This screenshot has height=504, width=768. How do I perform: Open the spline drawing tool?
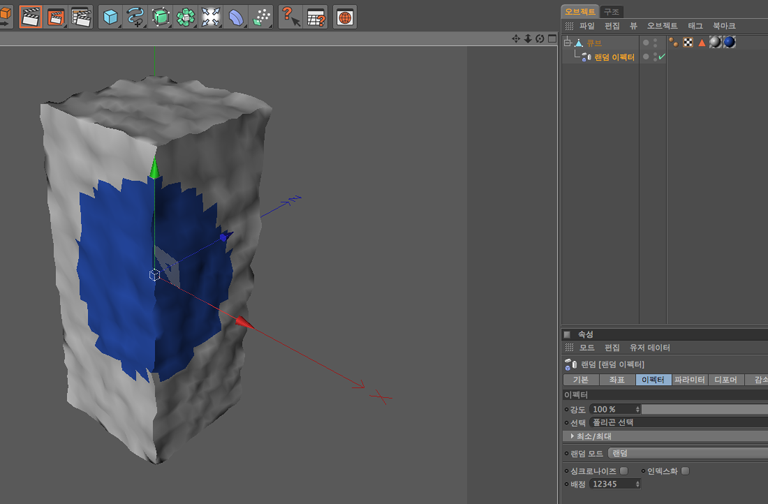[x=136, y=17]
